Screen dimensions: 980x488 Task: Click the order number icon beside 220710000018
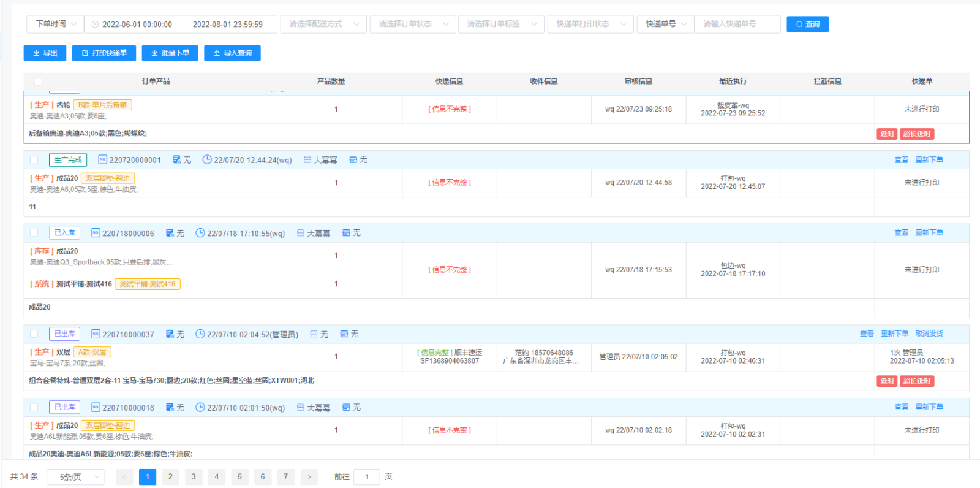[x=96, y=408]
